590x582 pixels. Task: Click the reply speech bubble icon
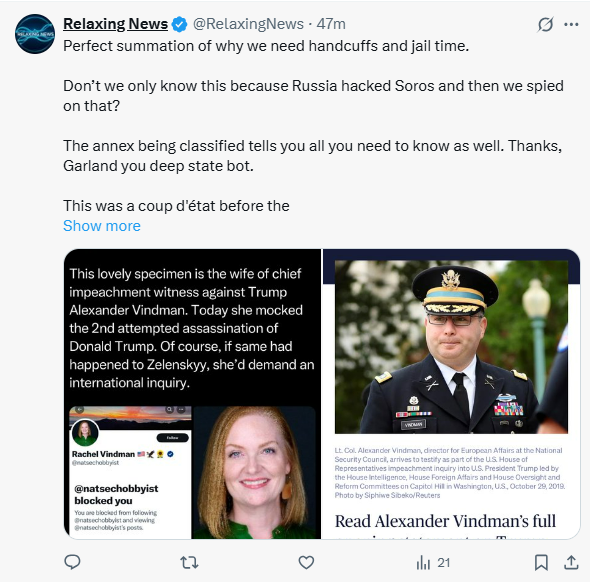tap(72, 562)
